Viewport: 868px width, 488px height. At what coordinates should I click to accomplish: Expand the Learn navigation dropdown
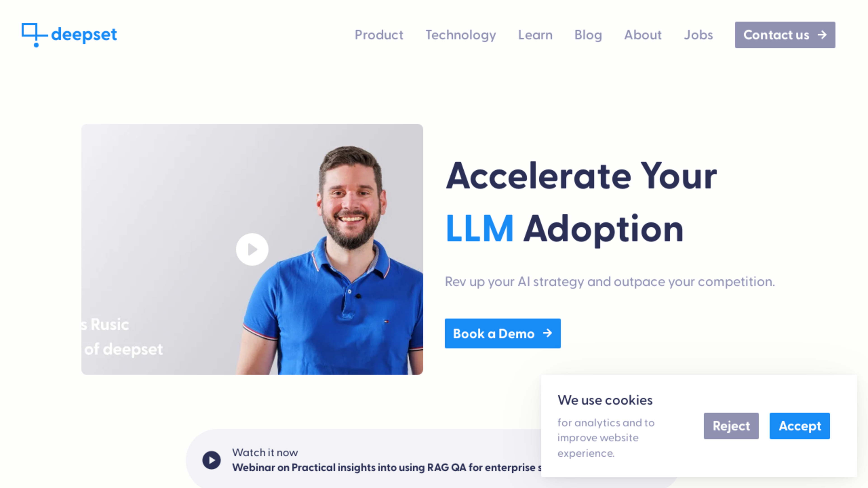[x=535, y=35]
